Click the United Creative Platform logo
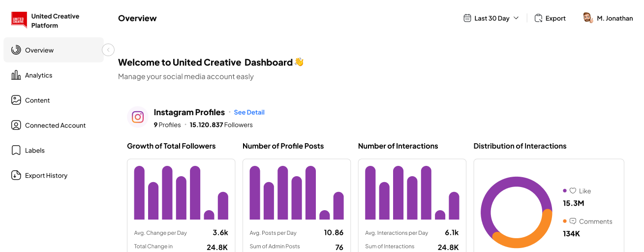The height and width of the screenshot is (252, 644). tap(19, 20)
